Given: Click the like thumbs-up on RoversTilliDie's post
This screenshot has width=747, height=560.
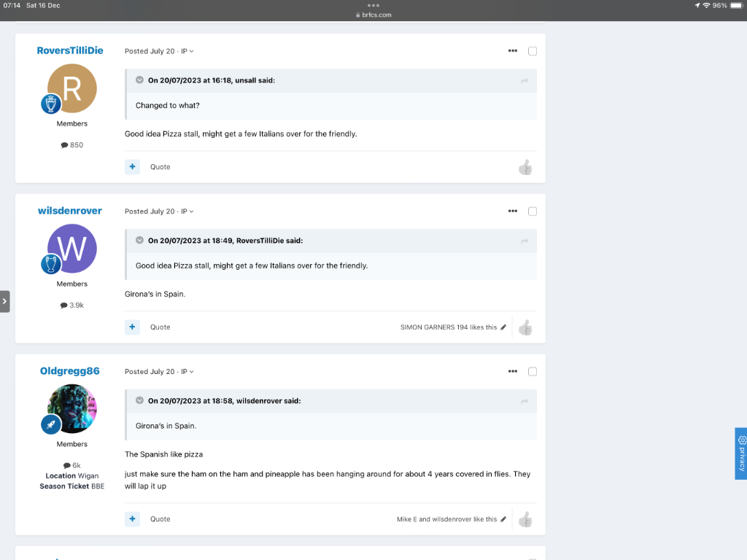Looking at the screenshot, I should (x=525, y=168).
